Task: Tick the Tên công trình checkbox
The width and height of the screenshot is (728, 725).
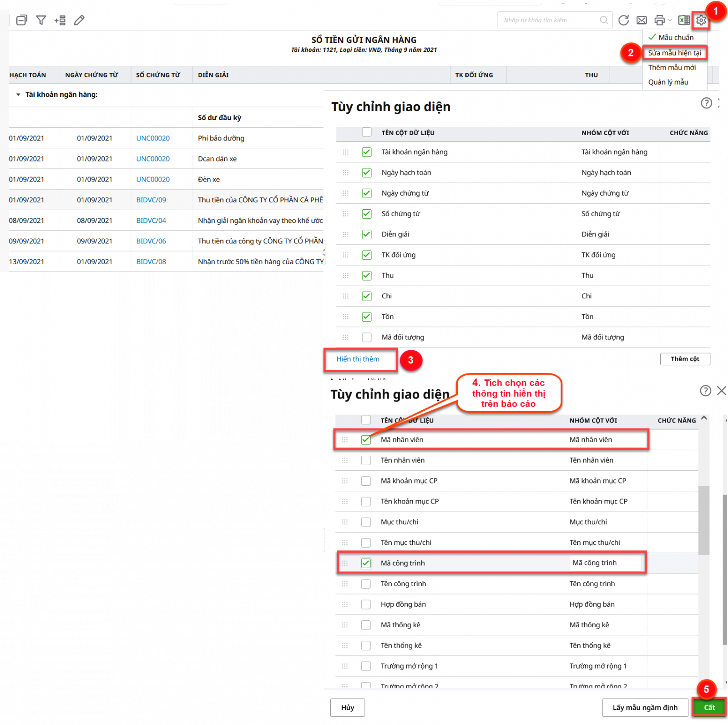Action: click(366, 584)
